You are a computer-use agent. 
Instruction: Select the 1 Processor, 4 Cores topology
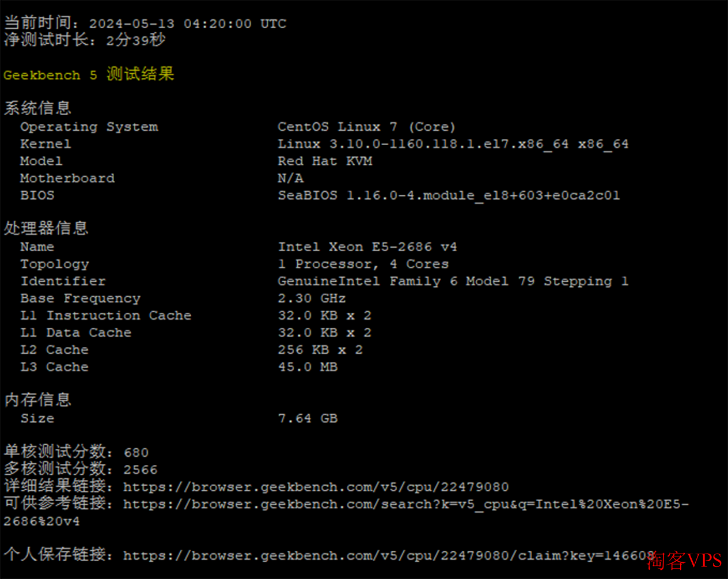click(363, 264)
